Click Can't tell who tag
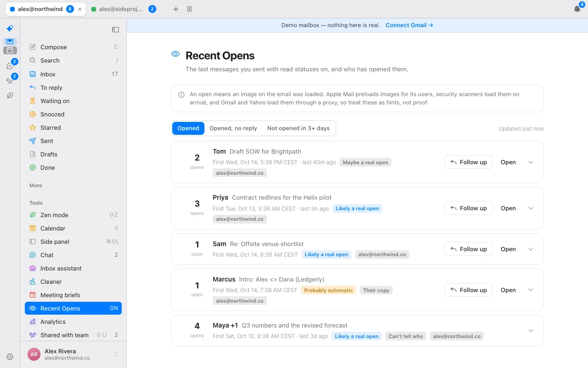 point(406,336)
